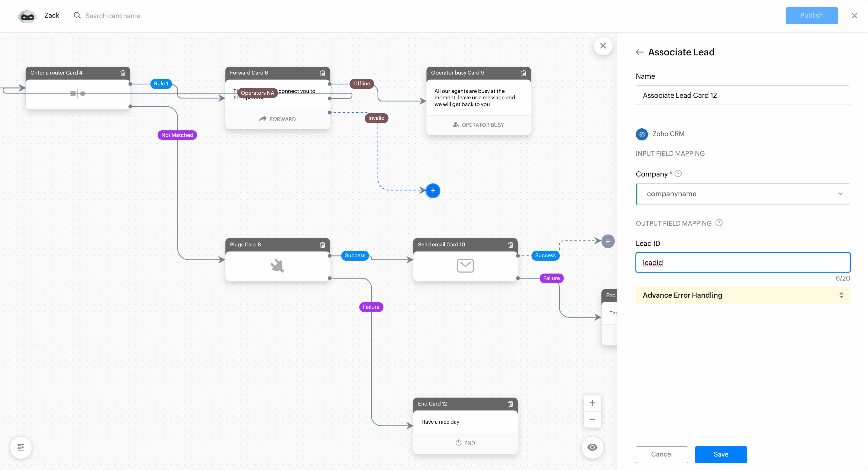Screen dimensions: 868x470
Task: Go back using arrow beside Associate Lead
Action: tap(639, 52)
